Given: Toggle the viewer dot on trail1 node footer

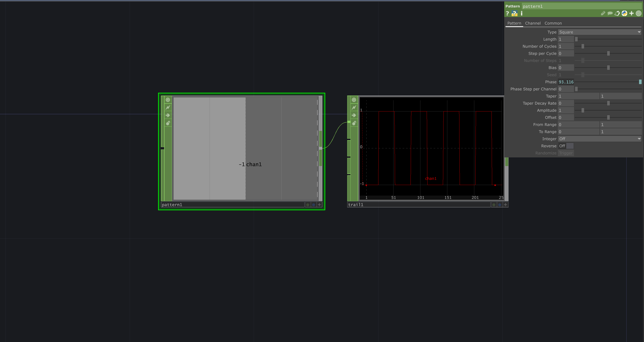Looking at the screenshot, I should 494,205.
